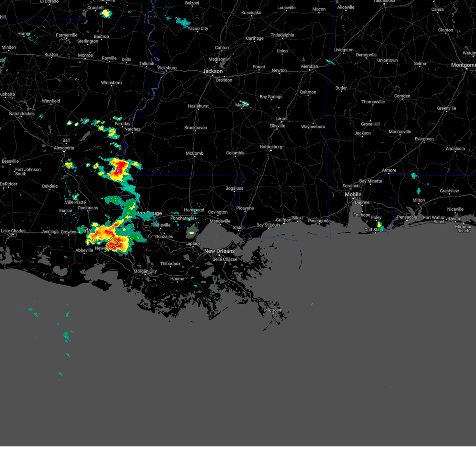Click the yellow warning polygon near Abbeville

(x=113, y=244)
